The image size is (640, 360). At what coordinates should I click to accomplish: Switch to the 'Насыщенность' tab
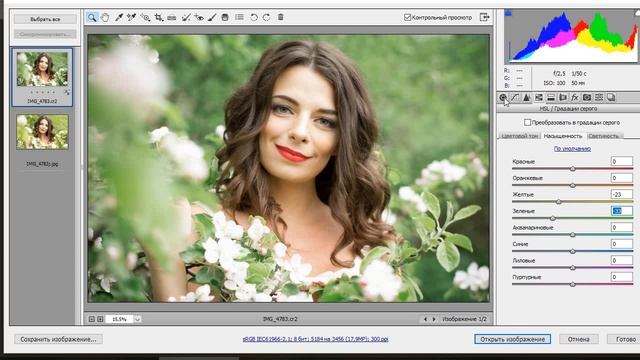pos(563,136)
